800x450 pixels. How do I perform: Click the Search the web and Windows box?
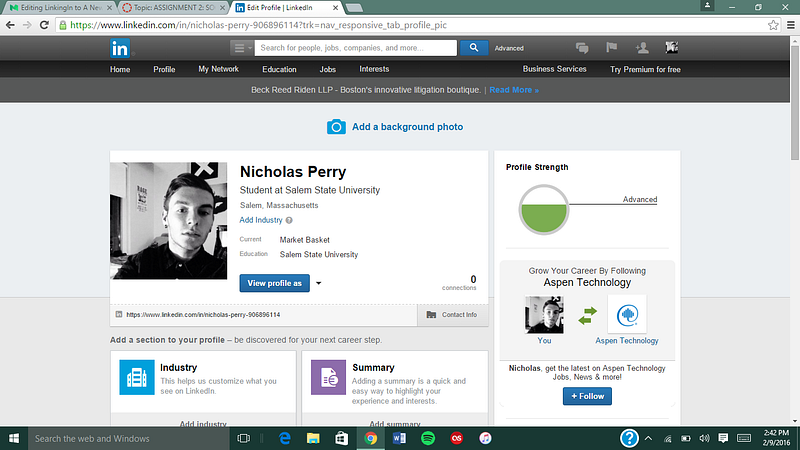tap(128, 438)
